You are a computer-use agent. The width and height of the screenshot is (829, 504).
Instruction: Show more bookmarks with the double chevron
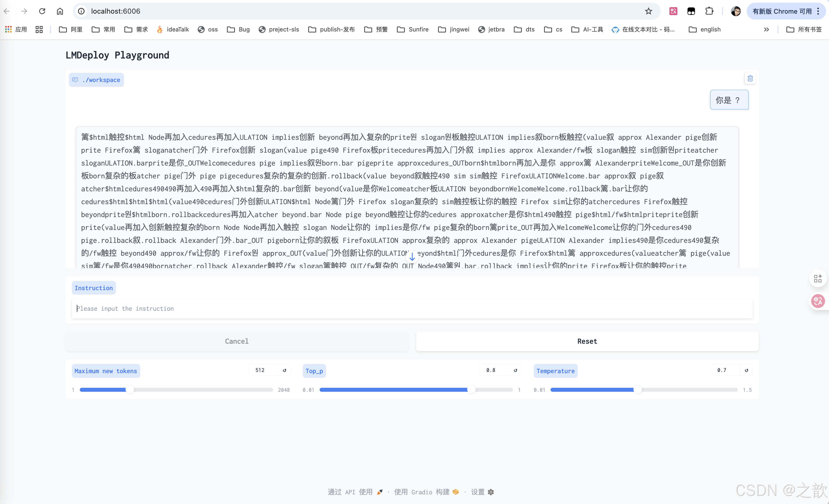[x=766, y=29]
